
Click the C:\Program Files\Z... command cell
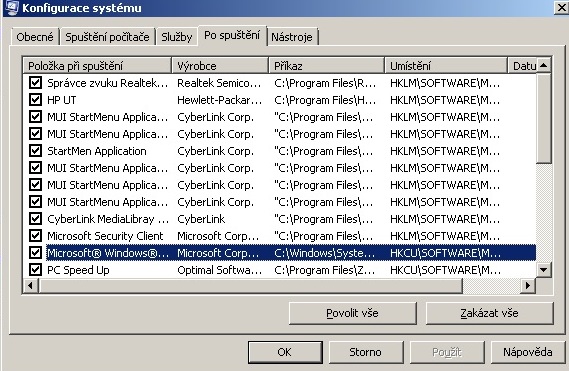point(324,270)
